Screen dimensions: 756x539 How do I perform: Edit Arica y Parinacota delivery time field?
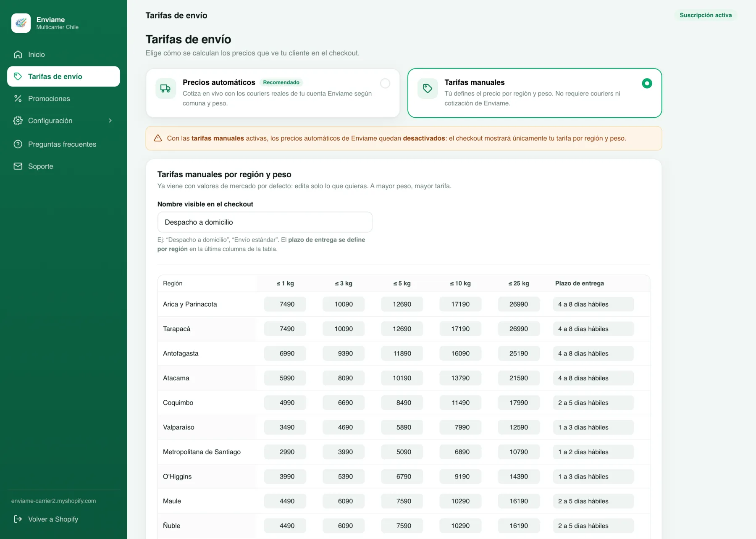pyautogui.click(x=593, y=304)
